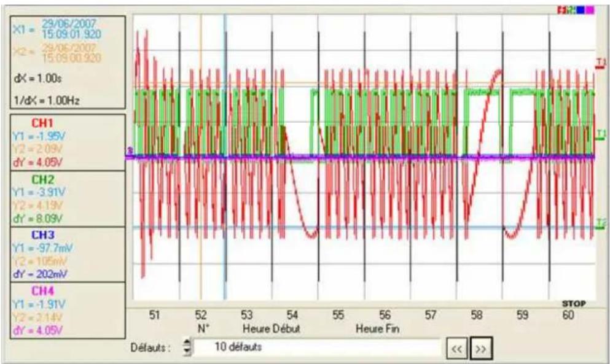
Task: Click CH4 'Y2 = 2.14V' value
Action: [x=37, y=317]
